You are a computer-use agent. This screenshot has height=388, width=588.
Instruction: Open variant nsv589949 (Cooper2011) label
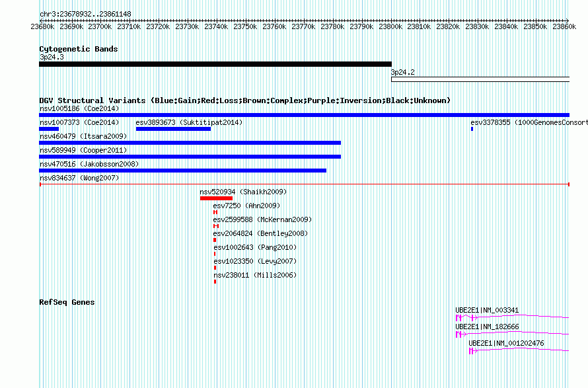coord(83,151)
